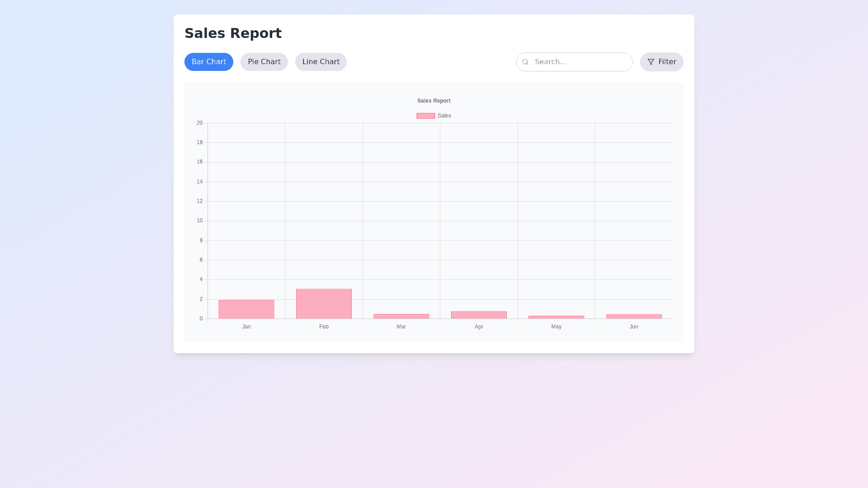This screenshot has height=488, width=868.
Task: Click the chart title Sales Report
Action: pyautogui.click(x=434, y=101)
